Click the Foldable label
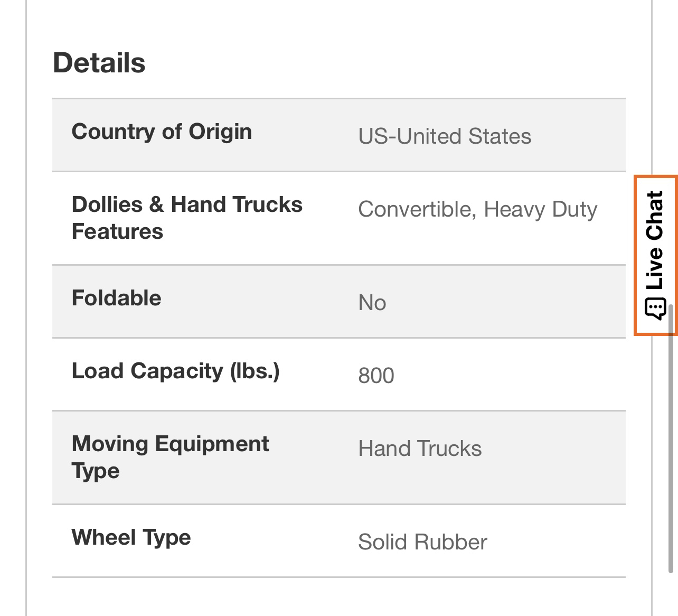Image resolution: width=678 pixels, height=616 pixels. point(116,298)
